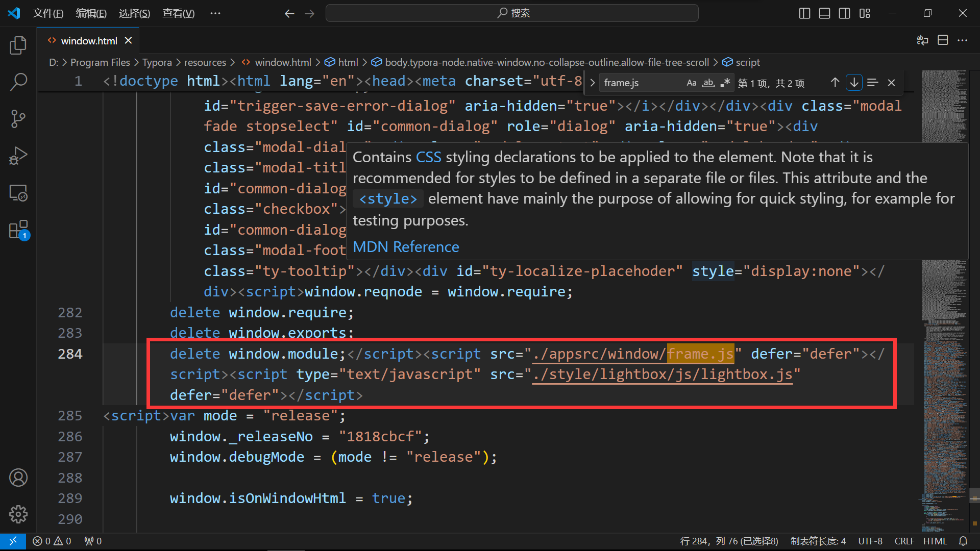This screenshot has height=551, width=980.
Task: Open the Remote Explorer view
Action: pyautogui.click(x=18, y=193)
